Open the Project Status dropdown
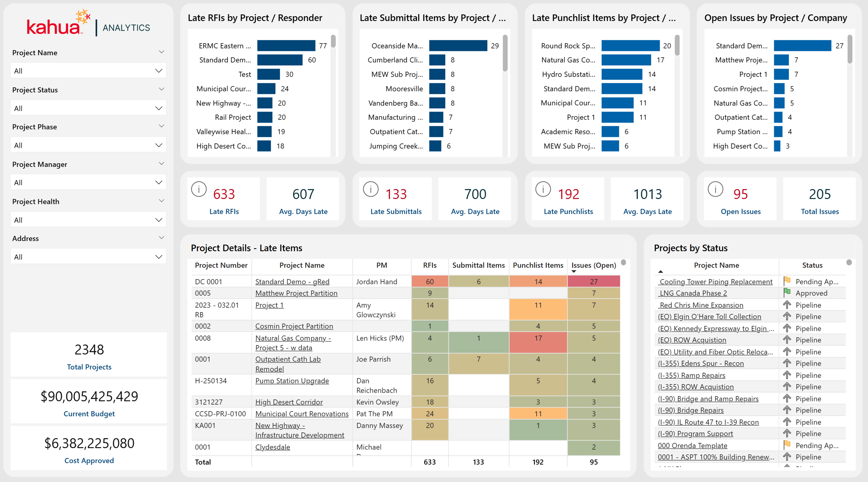 pos(88,108)
